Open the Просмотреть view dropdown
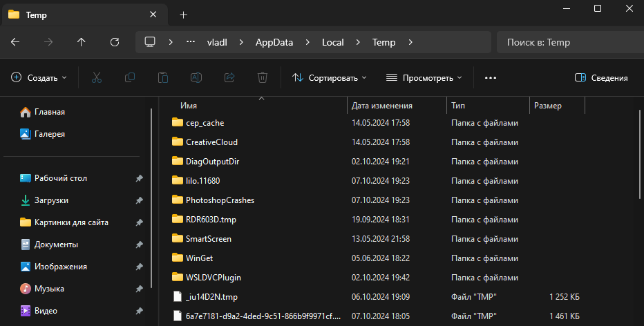 pos(424,77)
